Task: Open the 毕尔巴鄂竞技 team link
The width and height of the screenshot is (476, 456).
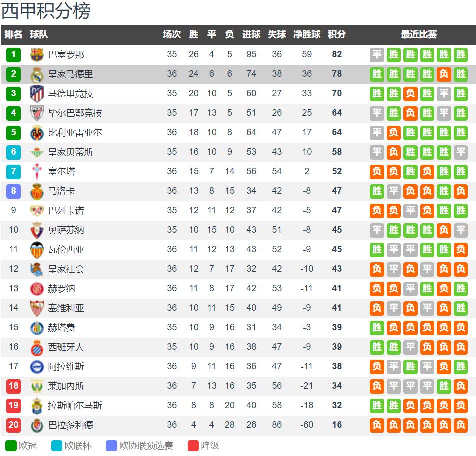Action: pyautogui.click(x=75, y=113)
